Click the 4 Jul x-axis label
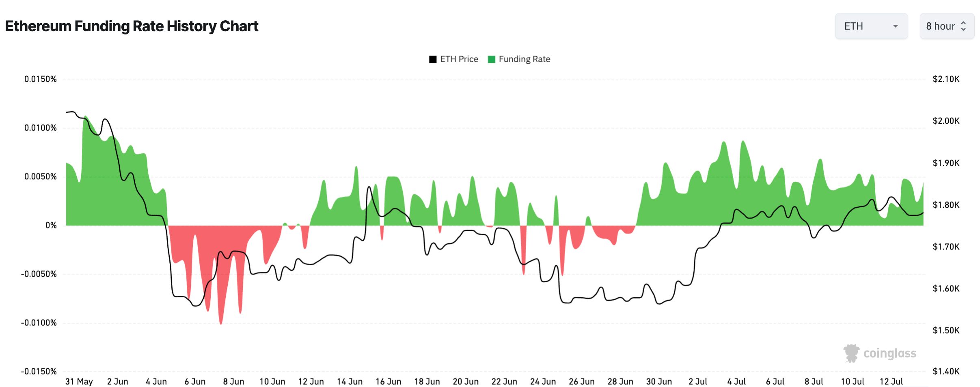The height and width of the screenshot is (387, 980). [x=736, y=382]
